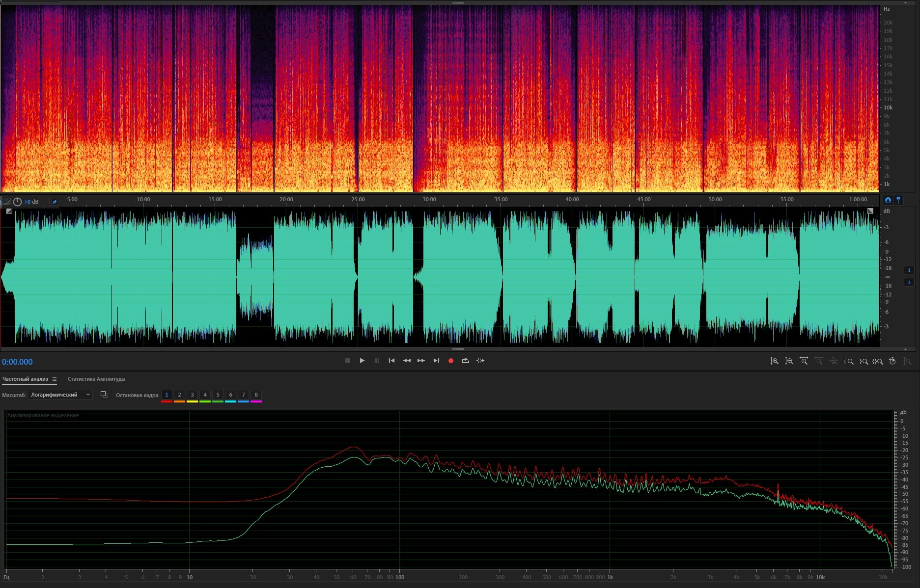
Task: Click hold frame button 5
Action: tap(218, 395)
